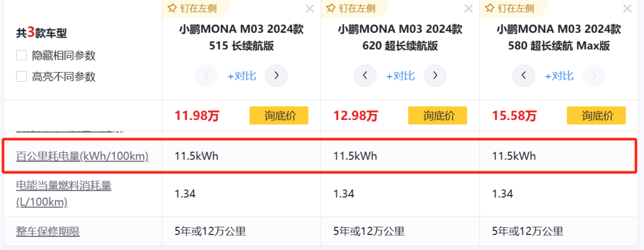
Task: Click +对比 under 515 长续航版
Action: 241,76
